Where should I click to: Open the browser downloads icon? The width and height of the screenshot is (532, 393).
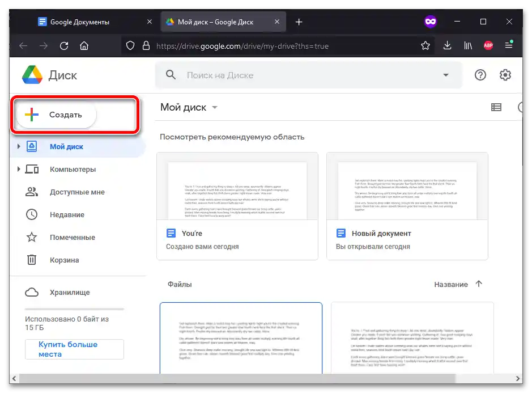pos(447,45)
